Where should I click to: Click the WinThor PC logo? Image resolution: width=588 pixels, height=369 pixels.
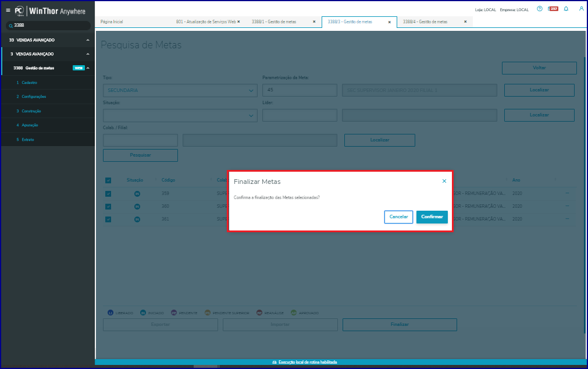click(19, 11)
